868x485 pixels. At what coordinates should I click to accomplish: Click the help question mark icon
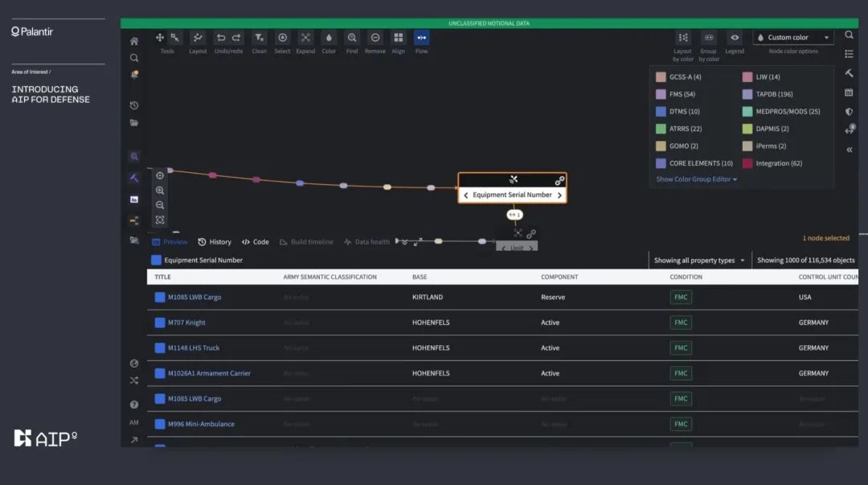pyautogui.click(x=134, y=405)
